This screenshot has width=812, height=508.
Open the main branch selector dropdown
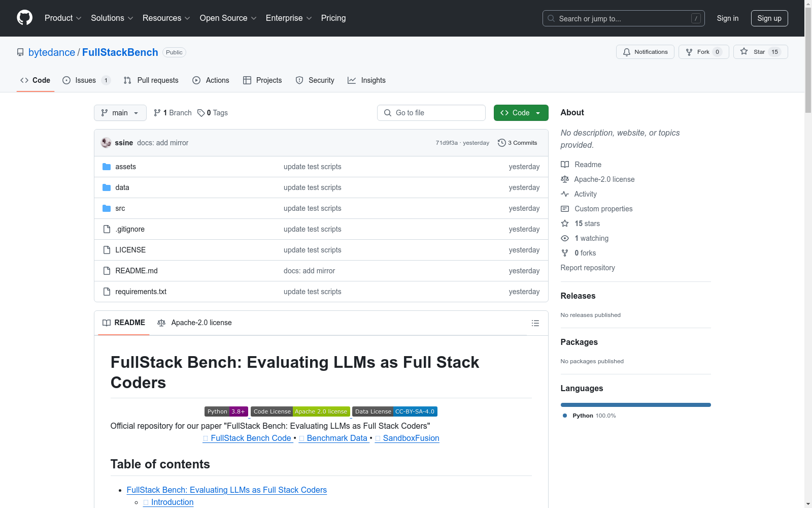click(120, 113)
